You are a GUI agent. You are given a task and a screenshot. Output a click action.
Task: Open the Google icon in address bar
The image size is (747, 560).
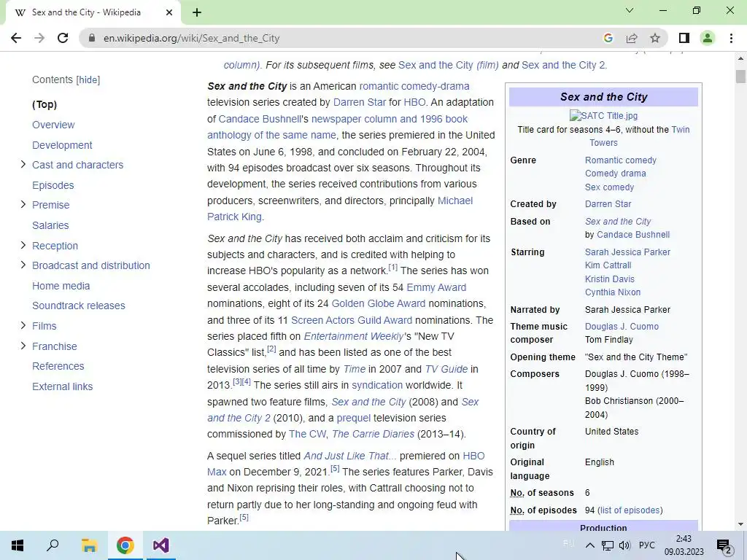(608, 38)
